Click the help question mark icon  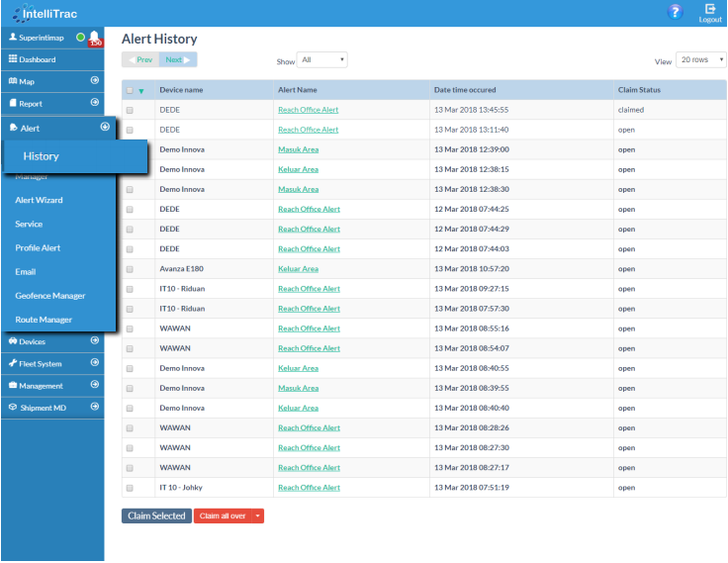(676, 12)
